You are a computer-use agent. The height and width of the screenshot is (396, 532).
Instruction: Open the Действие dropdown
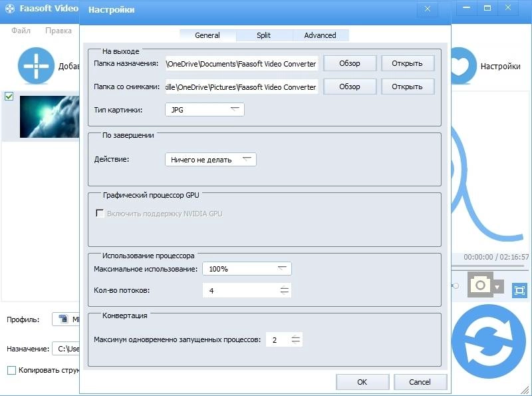pos(211,160)
